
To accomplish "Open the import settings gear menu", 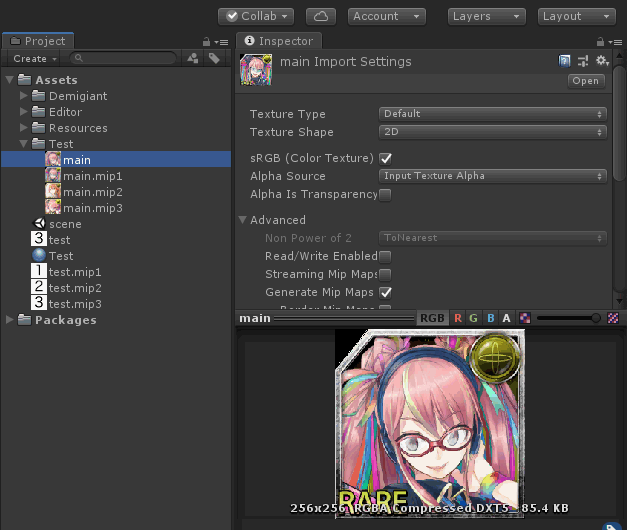I will (x=602, y=61).
